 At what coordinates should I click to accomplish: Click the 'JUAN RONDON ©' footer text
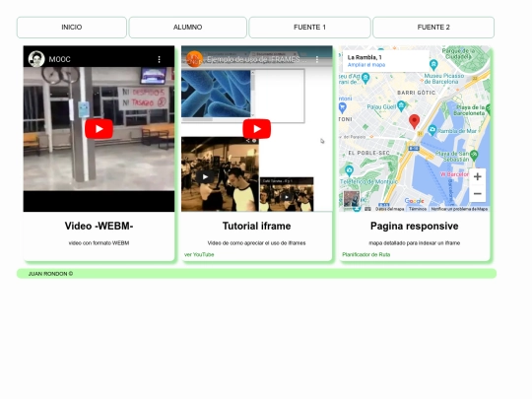click(50, 274)
